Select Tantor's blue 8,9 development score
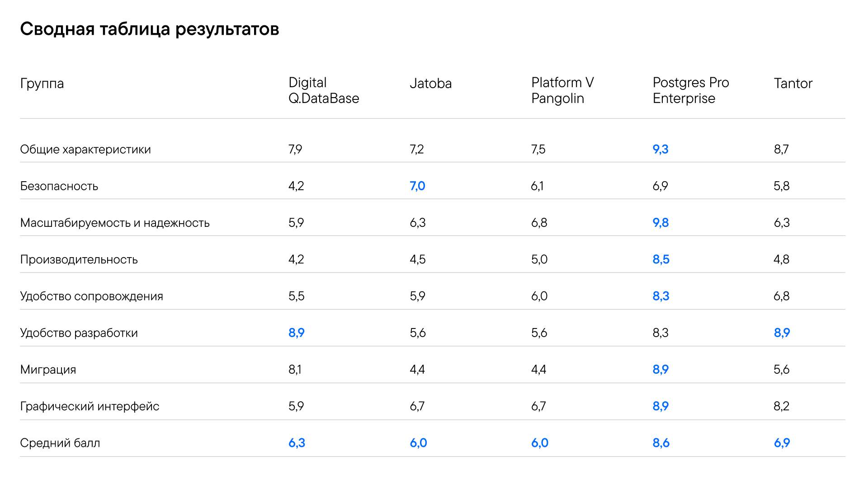 (782, 333)
